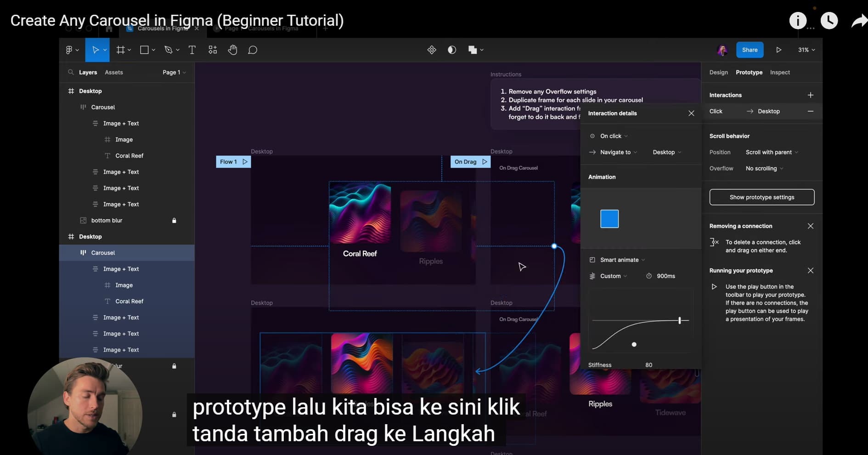Click the Present play icon in toolbar
This screenshot has height=455, width=868.
pyautogui.click(x=779, y=50)
